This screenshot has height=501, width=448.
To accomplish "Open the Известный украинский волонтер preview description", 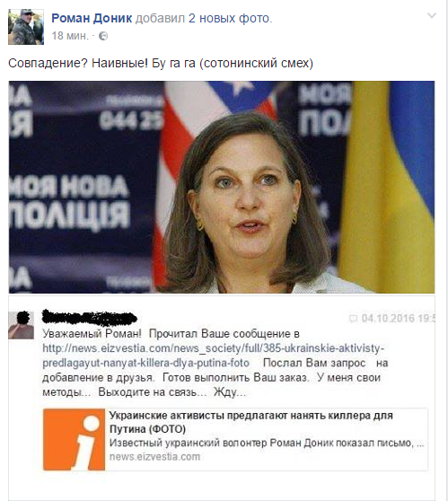I will (x=267, y=443).
